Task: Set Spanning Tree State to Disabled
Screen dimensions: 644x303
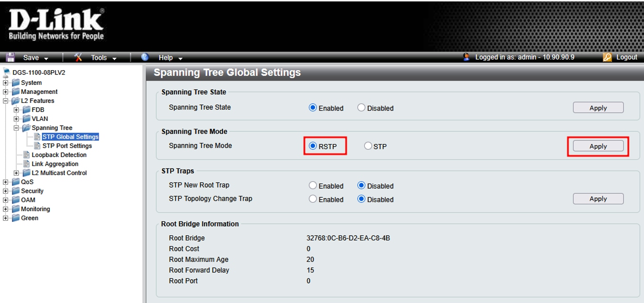Action: [x=361, y=108]
